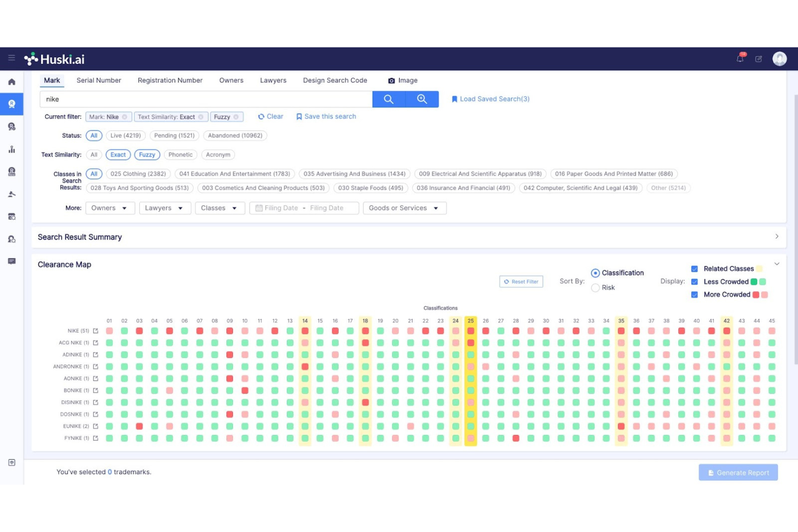
Task: Open DISINIKE row external link icon
Action: pyautogui.click(x=95, y=403)
